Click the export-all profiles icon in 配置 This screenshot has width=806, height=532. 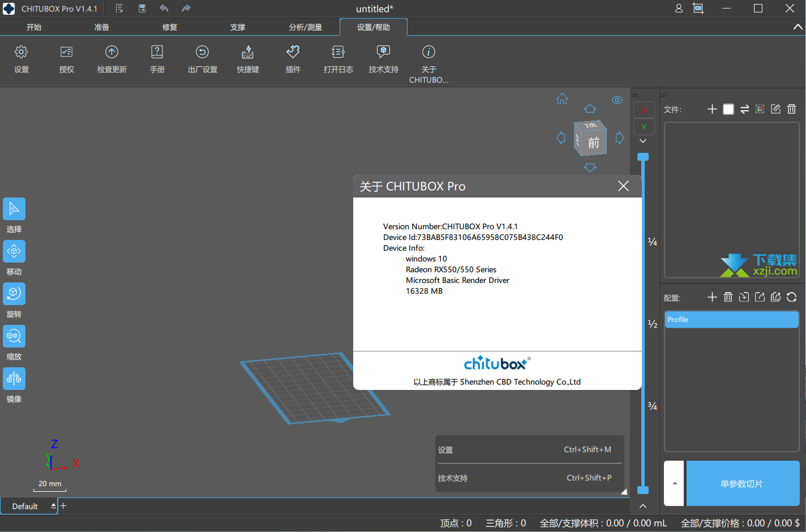tap(776, 297)
